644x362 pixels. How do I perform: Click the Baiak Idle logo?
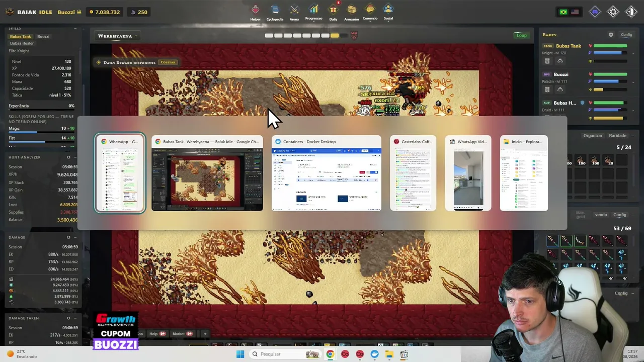(x=10, y=12)
